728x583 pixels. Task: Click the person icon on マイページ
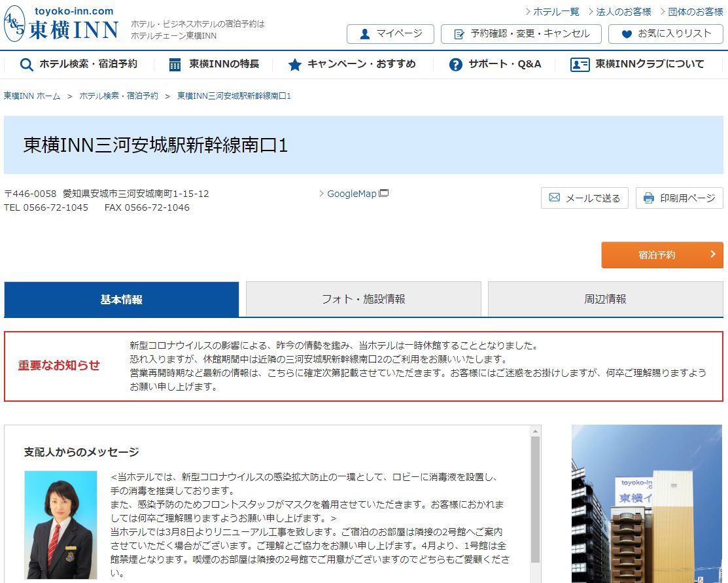click(365, 34)
